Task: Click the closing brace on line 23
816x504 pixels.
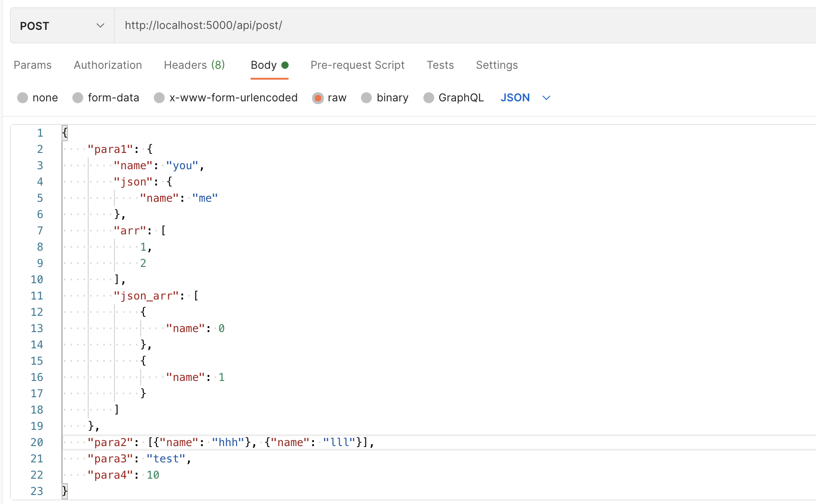Action: pos(65,491)
